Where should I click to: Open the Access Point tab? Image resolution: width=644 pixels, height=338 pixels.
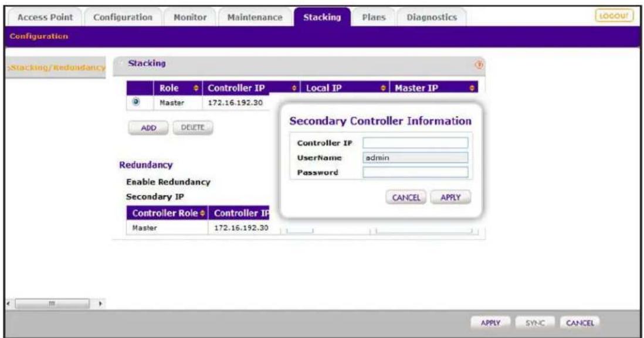[45, 17]
